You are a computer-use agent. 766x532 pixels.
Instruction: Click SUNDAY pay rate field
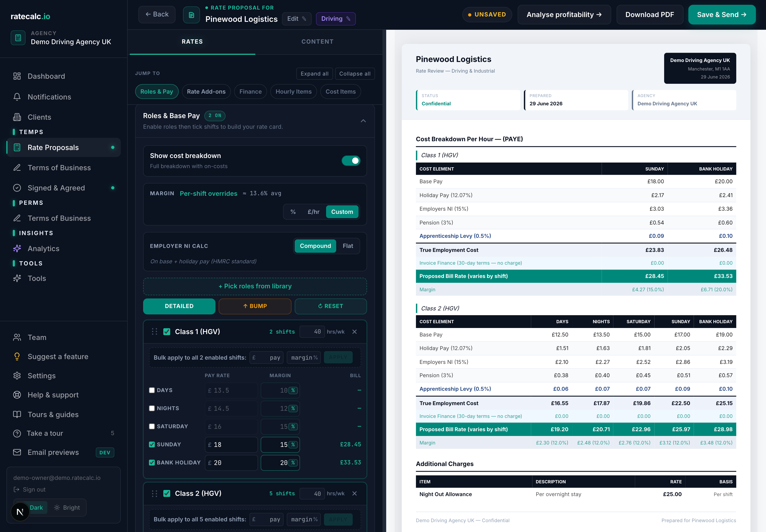tap(231, 445)
